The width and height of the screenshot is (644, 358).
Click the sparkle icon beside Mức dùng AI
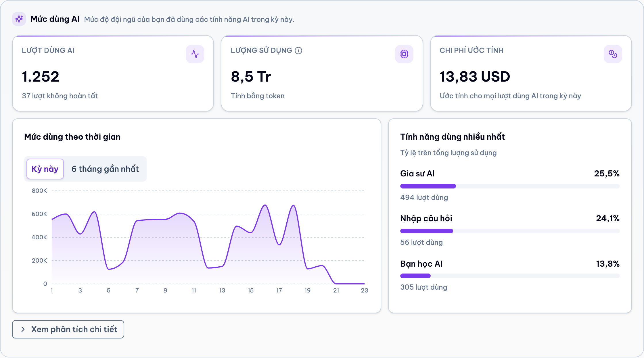19,19
